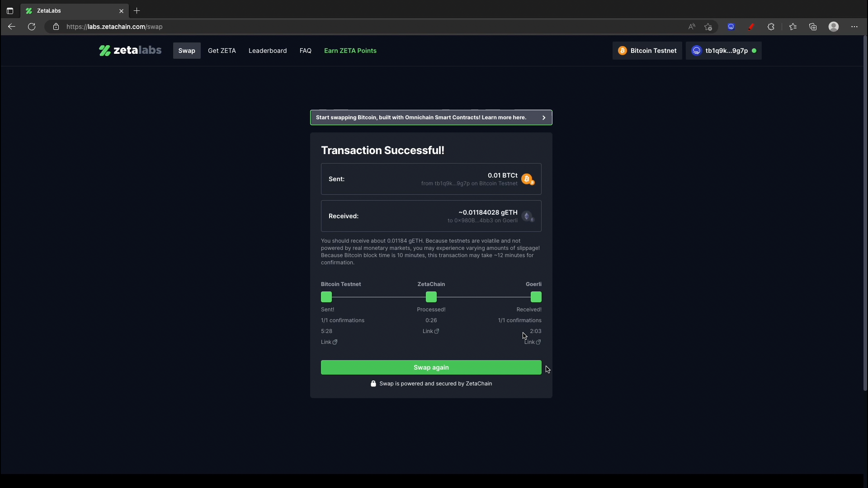Select the Bitcoin Testnet network badge
This screenshot has height=488, width=868.
[647, 51]
